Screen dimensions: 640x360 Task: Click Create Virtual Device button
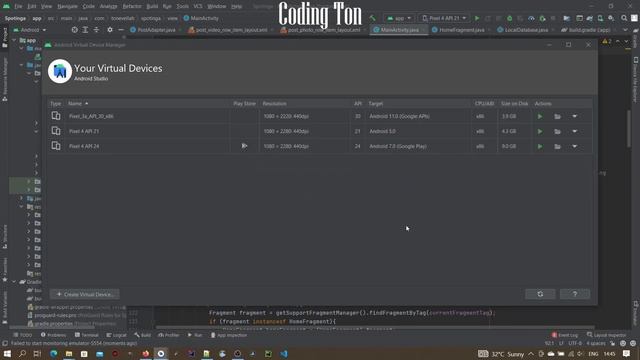pos(84,294)
